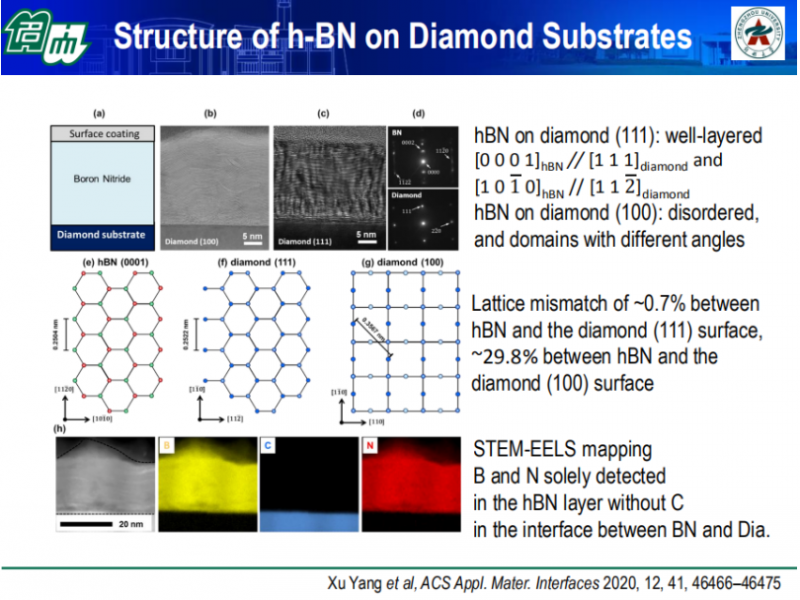Click the slide title text
Screen dimensions: 800x600
pos(402,37)
